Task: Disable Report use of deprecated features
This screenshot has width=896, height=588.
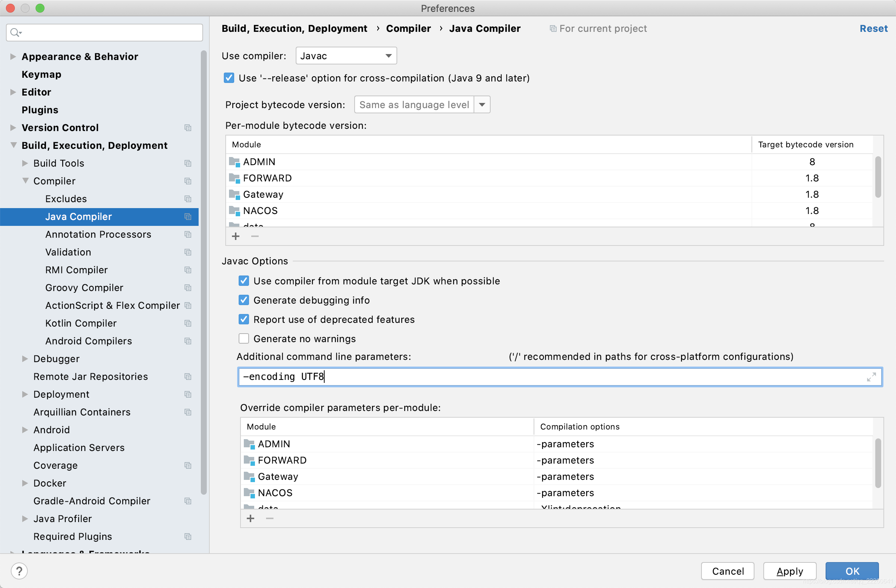Action: pyautogui.click(x=244, y=319)
